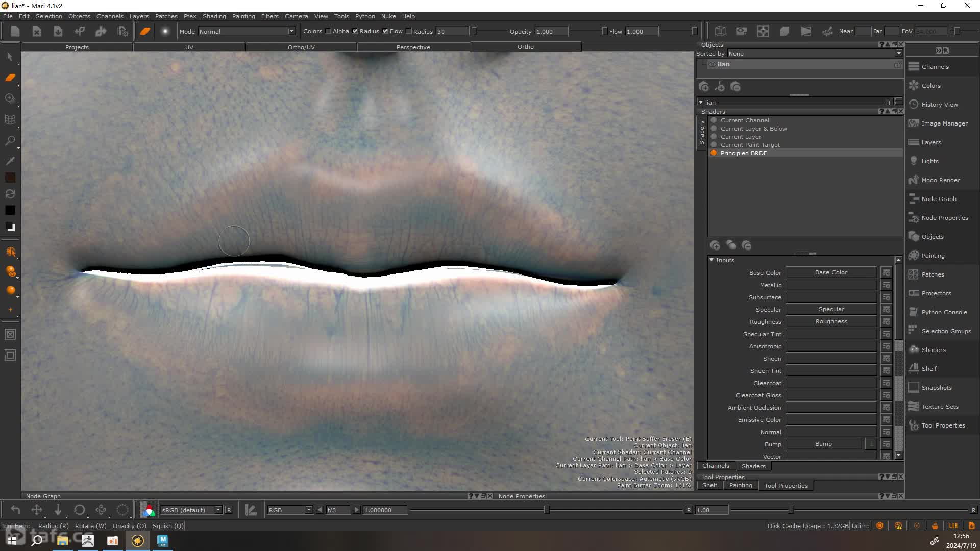The image size is (980, 551).
Task: Pick the Zoom Paint Buffer tool in left toolbar
Action: point(10,98)
